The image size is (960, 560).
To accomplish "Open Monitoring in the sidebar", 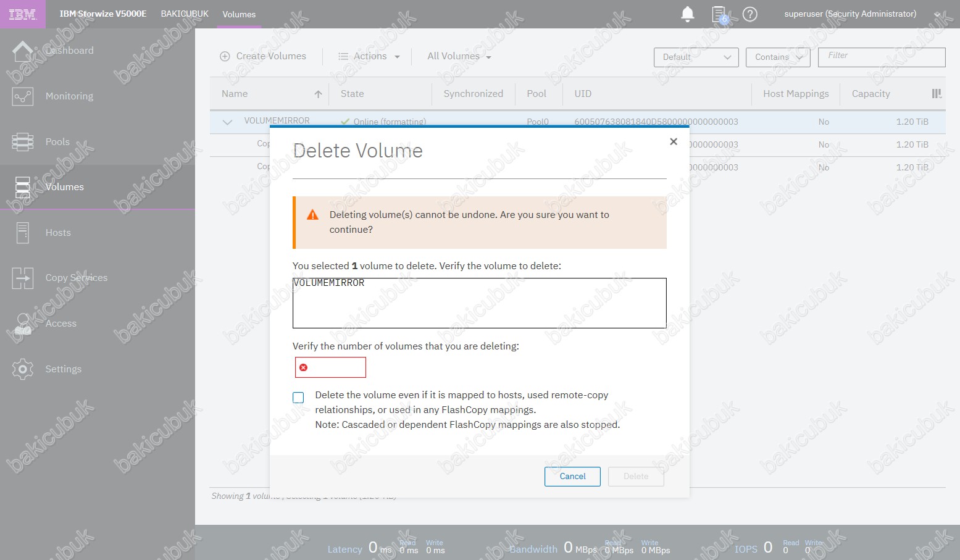I will coord(69,96).
